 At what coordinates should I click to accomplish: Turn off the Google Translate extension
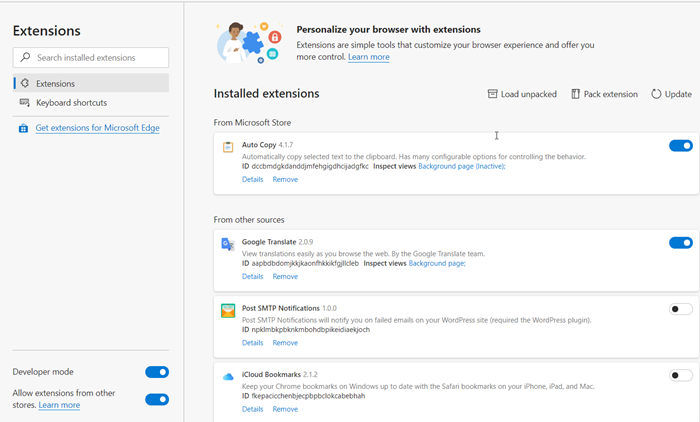(x=680, y=243)
